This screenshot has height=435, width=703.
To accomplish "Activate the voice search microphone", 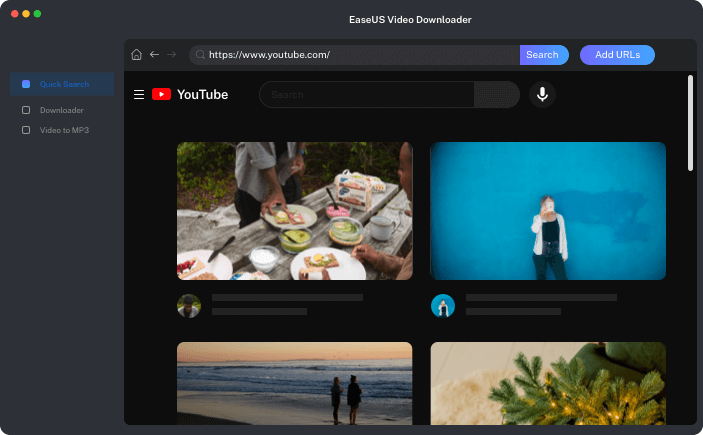I will [542, 95].
